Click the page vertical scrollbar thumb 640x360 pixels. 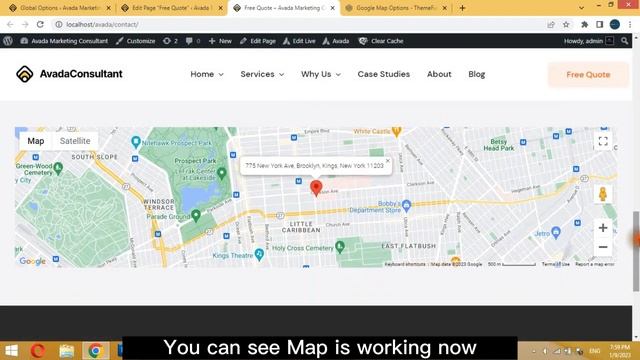coord(636,251)
